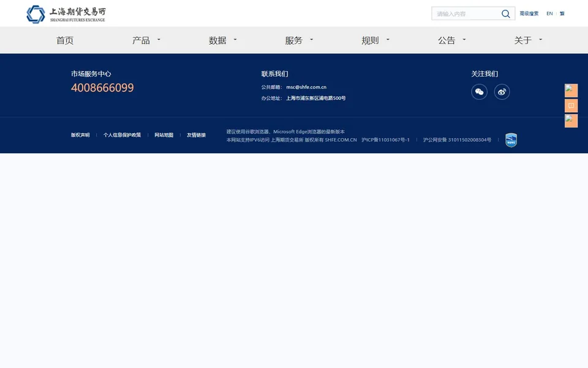Click the 联系我们 heading

click(275, 74)
